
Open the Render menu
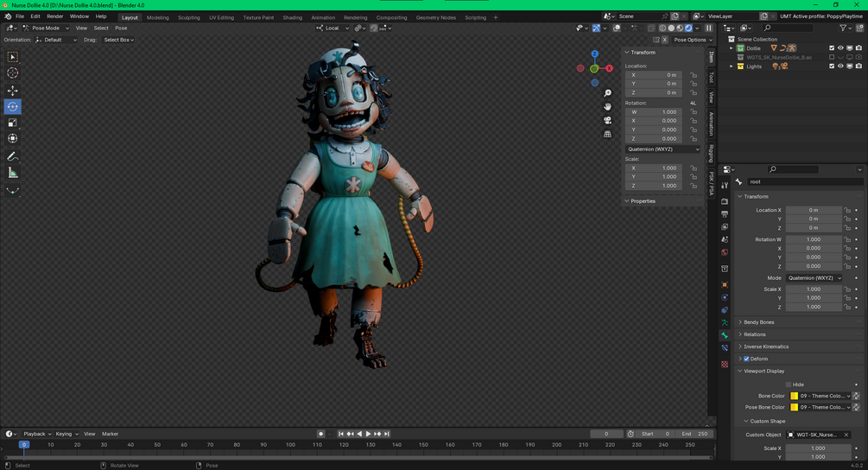pyautogui.click(x=54, y=16)
